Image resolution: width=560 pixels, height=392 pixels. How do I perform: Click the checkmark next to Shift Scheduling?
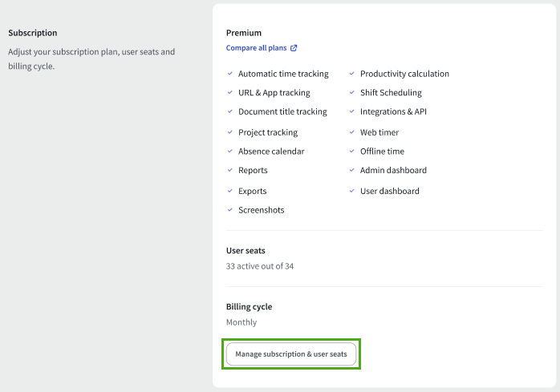click(x=352, y=93)
